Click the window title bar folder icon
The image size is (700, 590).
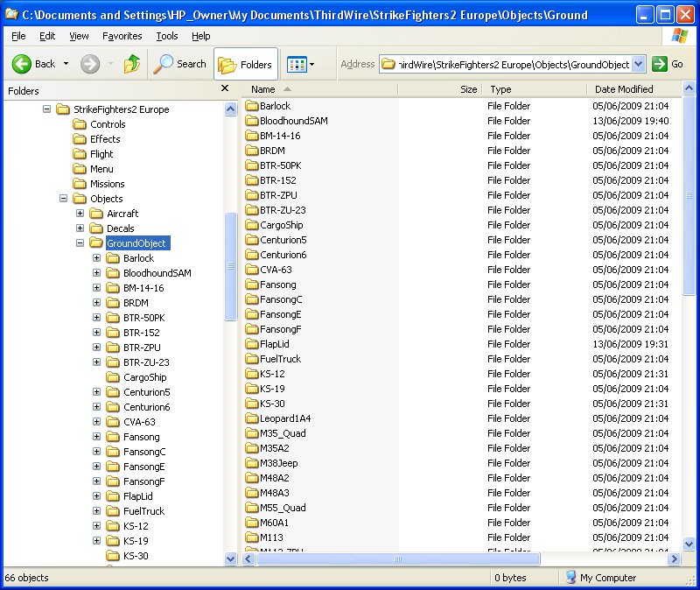11,14
